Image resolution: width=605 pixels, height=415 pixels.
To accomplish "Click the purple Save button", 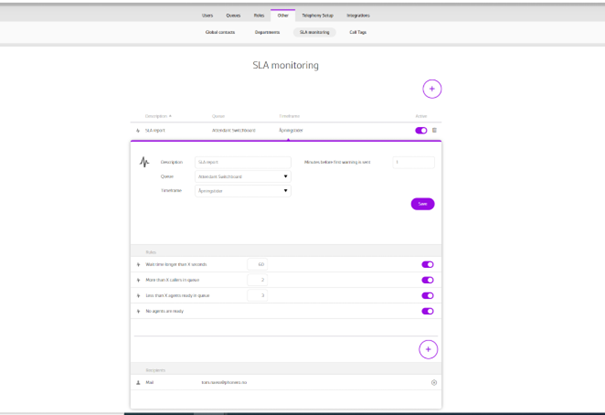I will point(422,204).
